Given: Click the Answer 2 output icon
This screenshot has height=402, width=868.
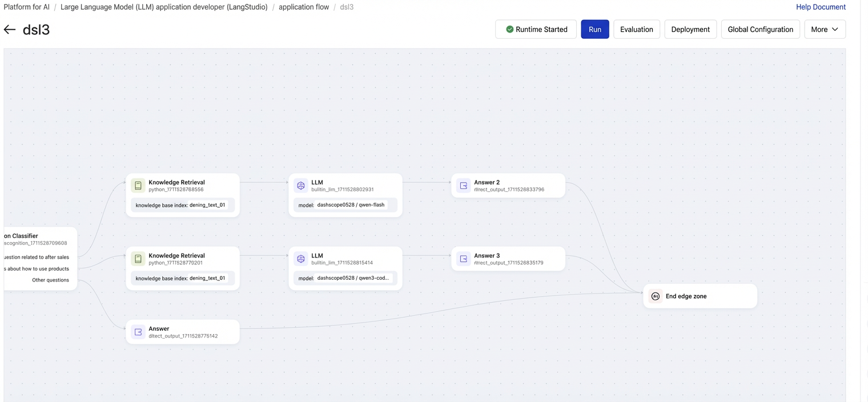Looking at the screenshot, I should pyautogui.click(x=464, y=186).
